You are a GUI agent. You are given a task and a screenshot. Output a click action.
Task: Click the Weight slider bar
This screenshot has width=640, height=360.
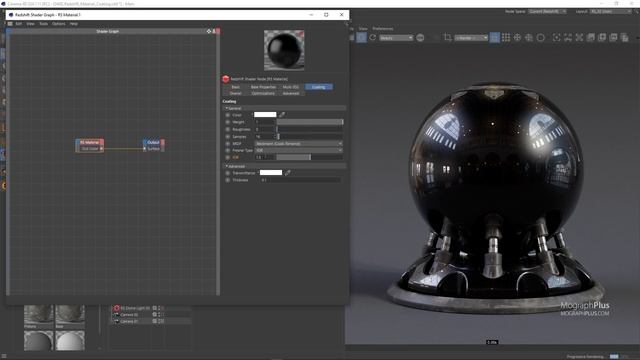click(x=310, y=122)
